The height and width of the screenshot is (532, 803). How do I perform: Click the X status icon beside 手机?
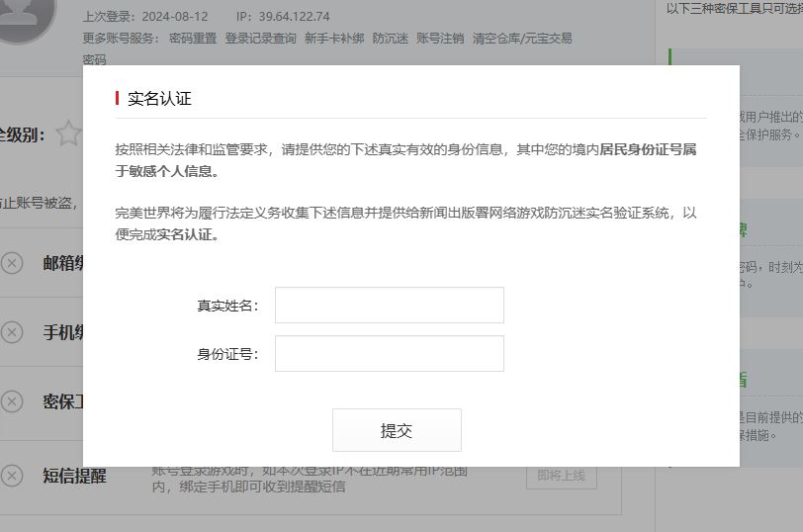click(12, 332)
